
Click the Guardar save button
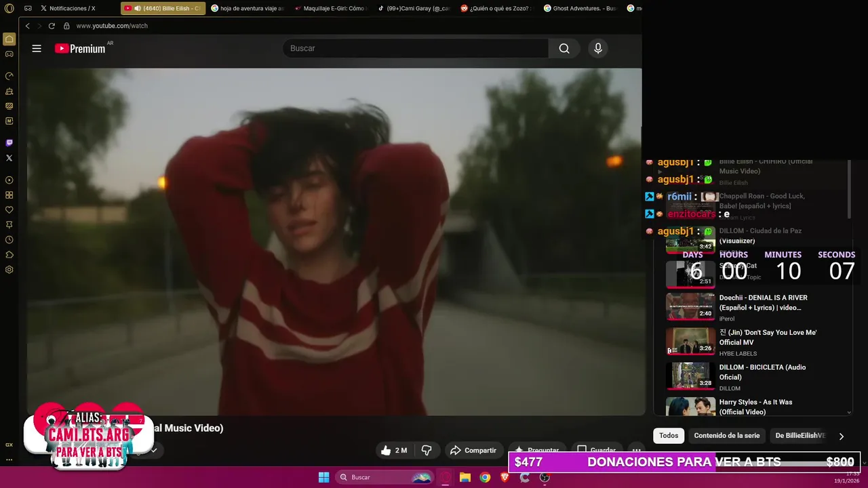click(x=597, y=450)
